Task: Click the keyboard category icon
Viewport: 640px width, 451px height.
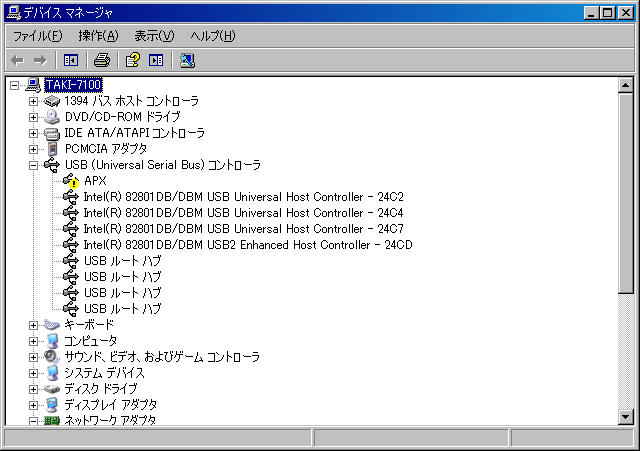Action: pyautogui.click(x=52, y=325)
